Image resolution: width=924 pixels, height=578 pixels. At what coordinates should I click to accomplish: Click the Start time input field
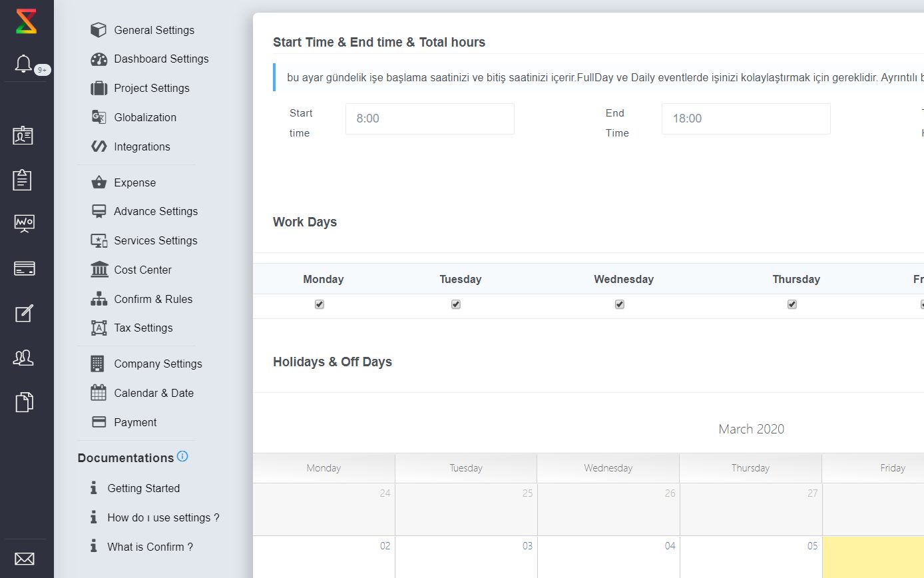[x=429, y=119]
